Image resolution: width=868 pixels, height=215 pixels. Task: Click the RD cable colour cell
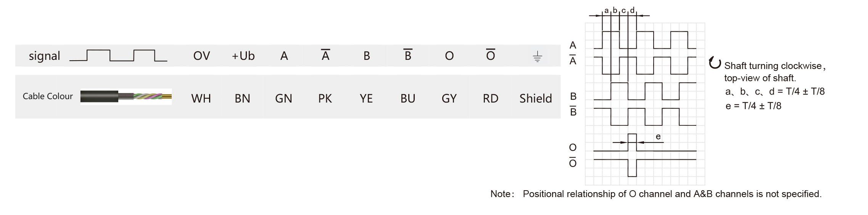click(491, 99)
